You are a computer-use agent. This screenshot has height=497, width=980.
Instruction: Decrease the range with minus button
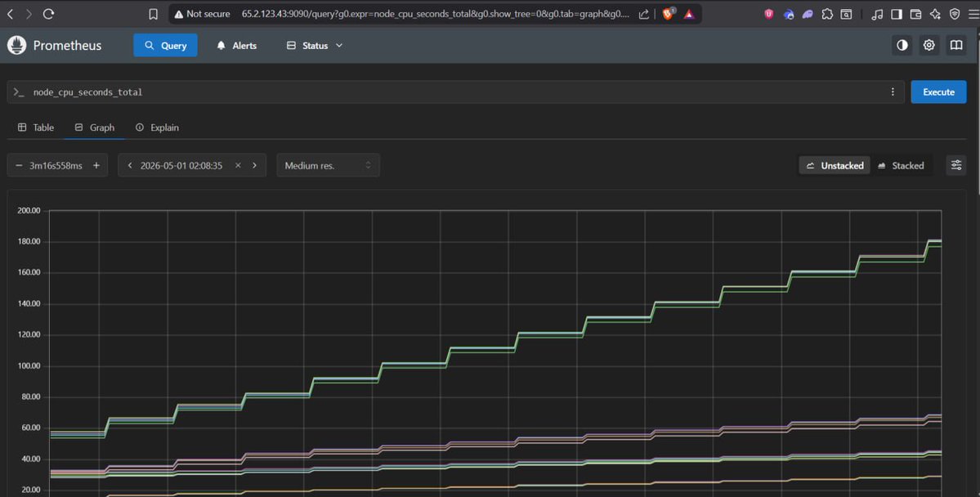19,166
